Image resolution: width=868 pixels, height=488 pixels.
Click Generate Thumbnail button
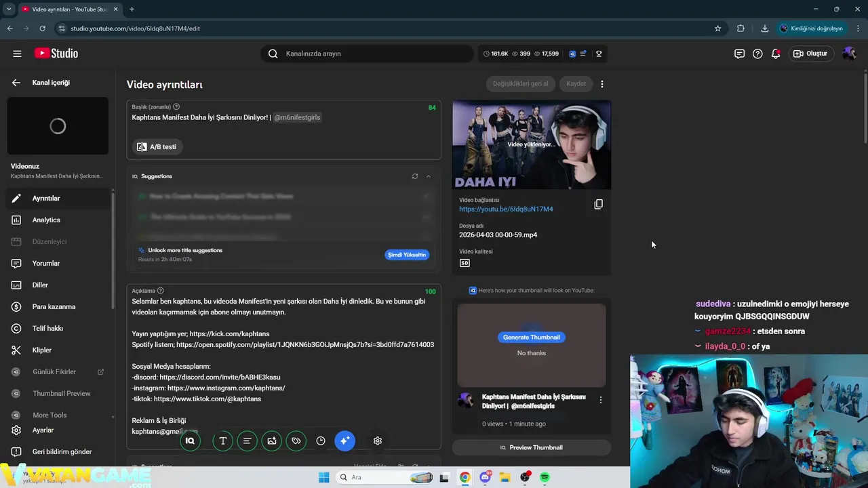tap(532, 338)
